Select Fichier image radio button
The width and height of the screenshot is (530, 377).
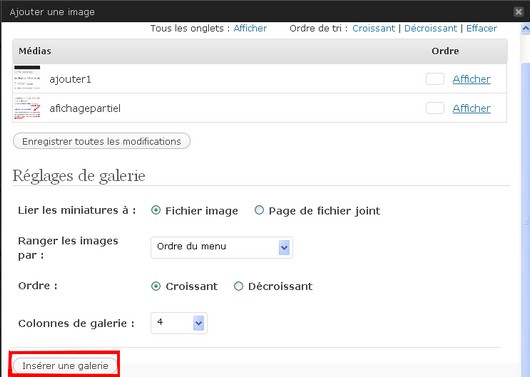pyautogui.click(x=155, y=210)
